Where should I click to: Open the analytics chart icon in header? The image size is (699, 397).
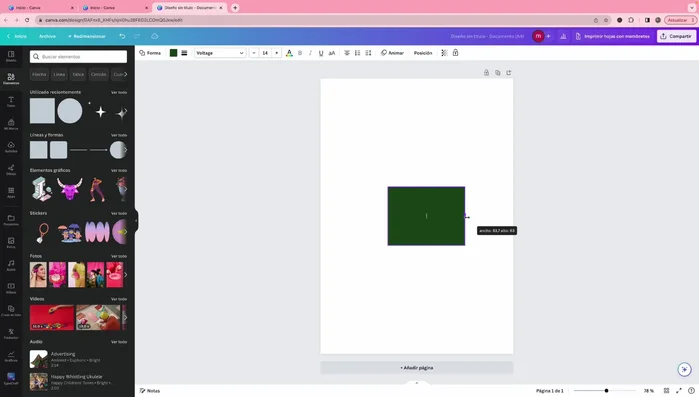(563, 36)
